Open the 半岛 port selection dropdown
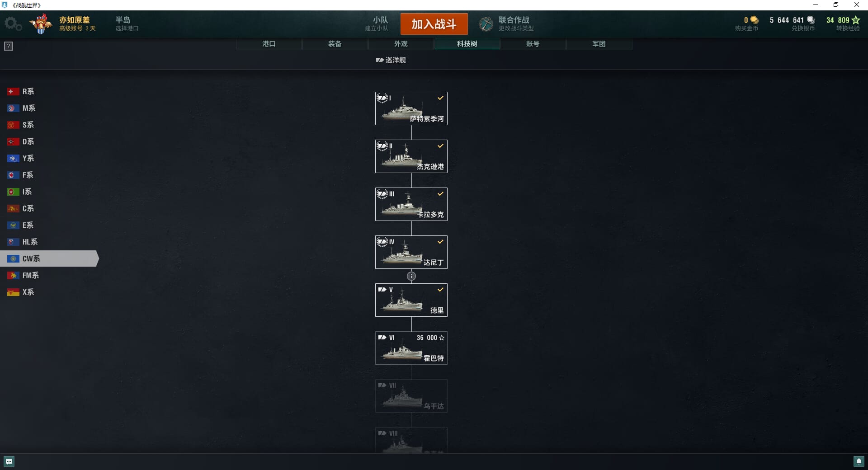 [127, 23]
